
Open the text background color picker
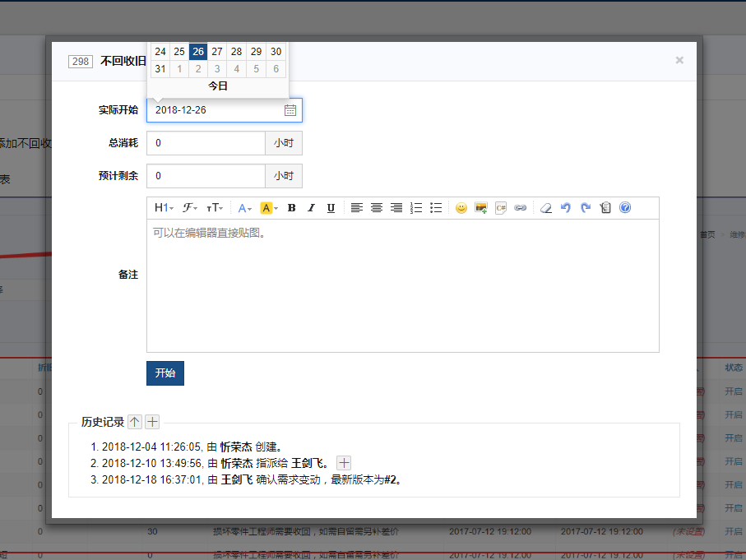click(x=270, y=208)
